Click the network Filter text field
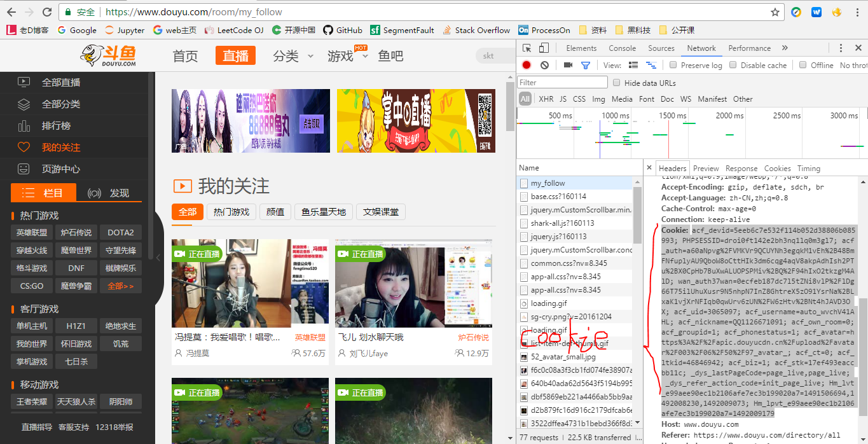 pos(562,83)
